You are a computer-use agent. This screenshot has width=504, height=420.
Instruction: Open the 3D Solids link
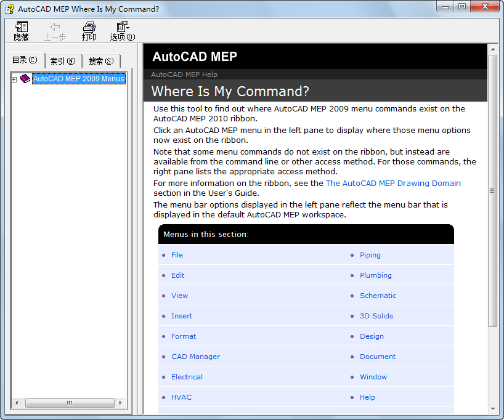point(376,316)
